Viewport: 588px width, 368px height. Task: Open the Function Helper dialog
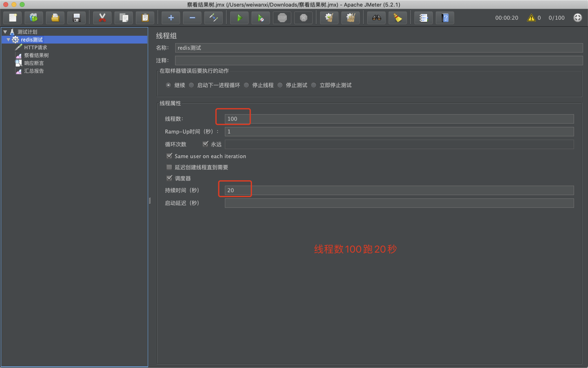pyautogui.click(x=423, y=18)
